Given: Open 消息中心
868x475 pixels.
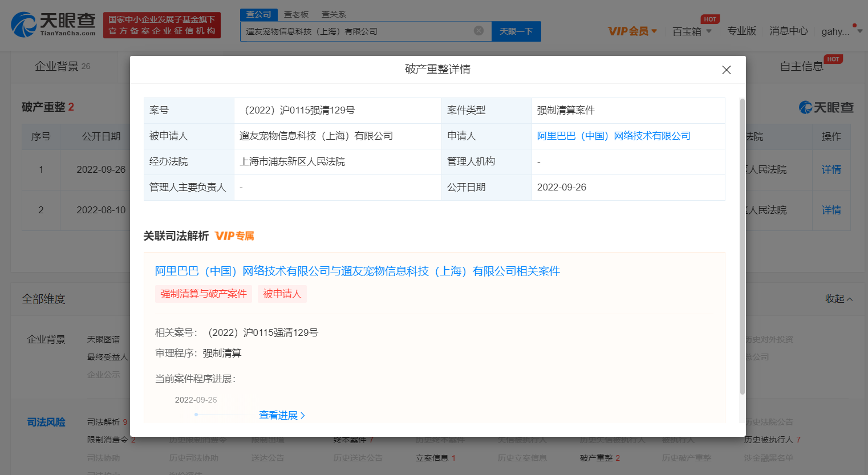Looking at the screenshot, I should pyautogui.click(x=789, y=31).
